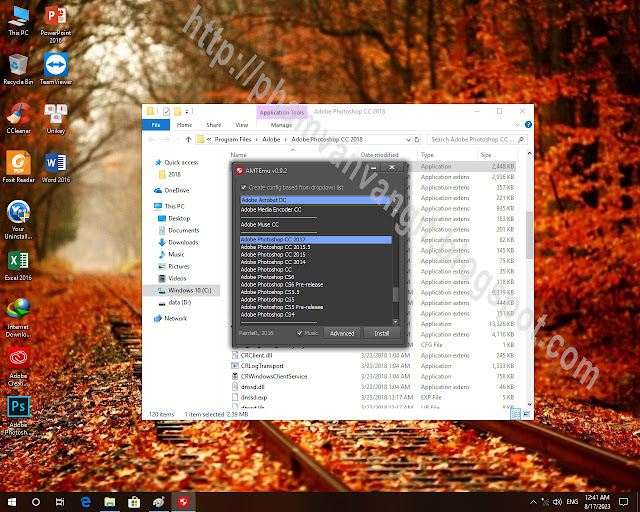Go up one folder level in Explorer
Image resolution: width=640 pixels, height=512 pixels.
(x=188, y=140)
